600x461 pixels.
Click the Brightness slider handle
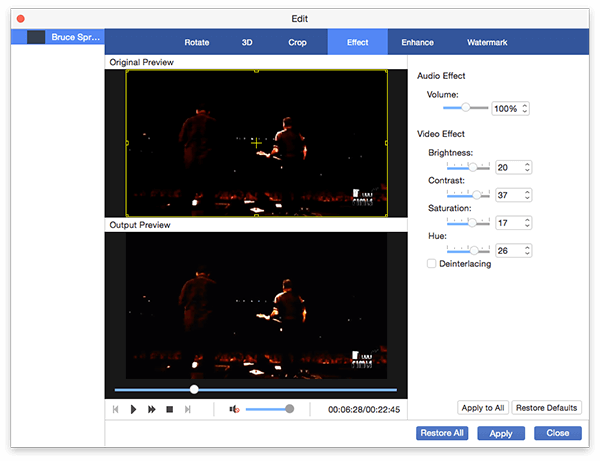(473, 167)
